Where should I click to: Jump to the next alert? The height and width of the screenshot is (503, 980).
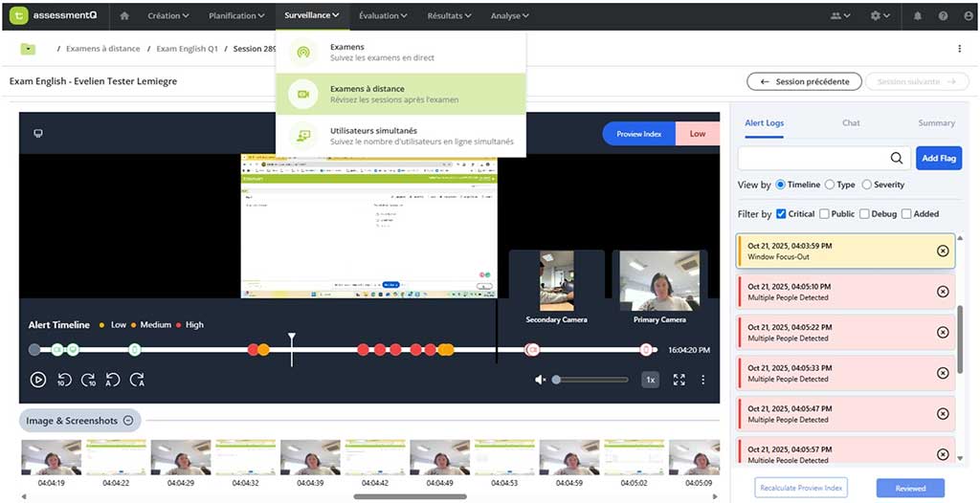pyautogui.click(x=137, y=380)
